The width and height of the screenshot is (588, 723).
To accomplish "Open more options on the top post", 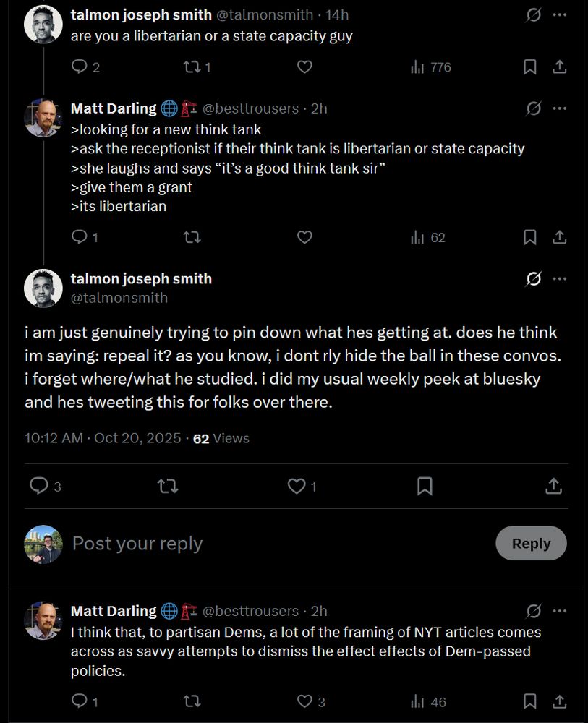I will pyautogui.click(x=559, y=14).
